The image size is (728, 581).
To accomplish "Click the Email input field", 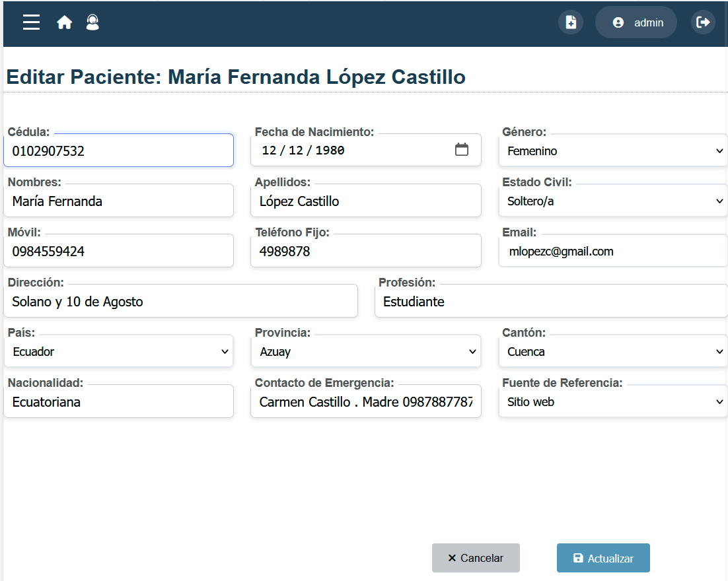I will tap(613, 251).
